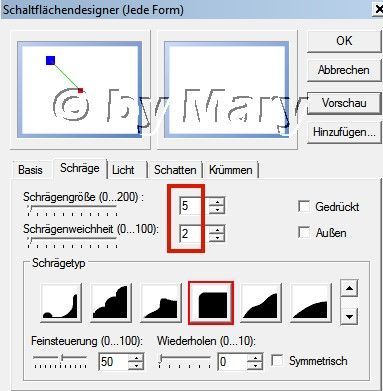383x391 pixels.
Task: Click the Wiederholen slider
Action: tap(184, 361)
